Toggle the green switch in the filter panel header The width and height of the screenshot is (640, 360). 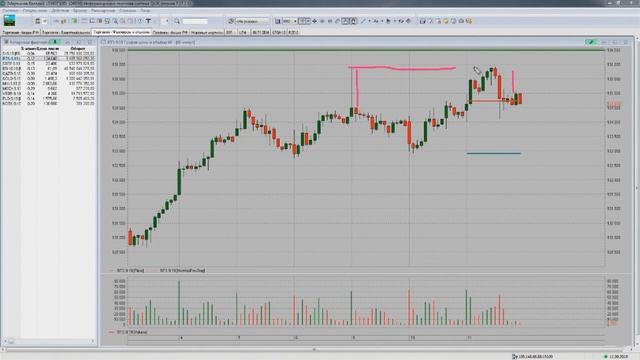pos(55,42)
